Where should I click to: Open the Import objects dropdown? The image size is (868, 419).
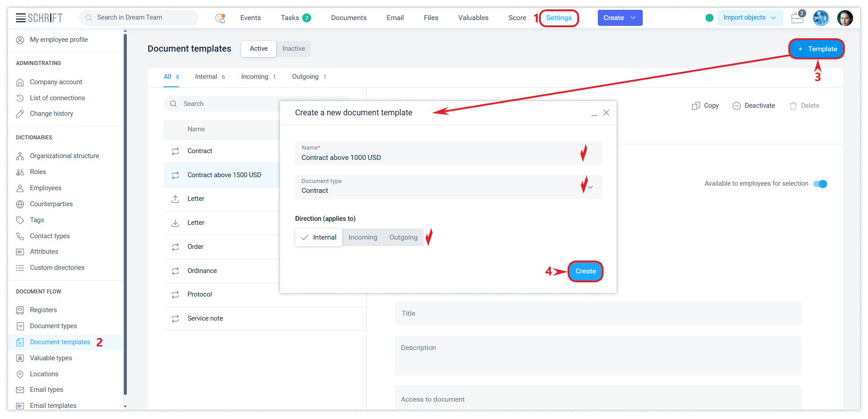coord(750,18)
